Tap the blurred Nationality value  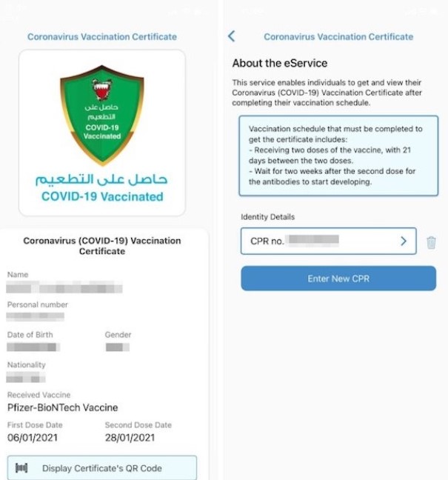point(27,378)
